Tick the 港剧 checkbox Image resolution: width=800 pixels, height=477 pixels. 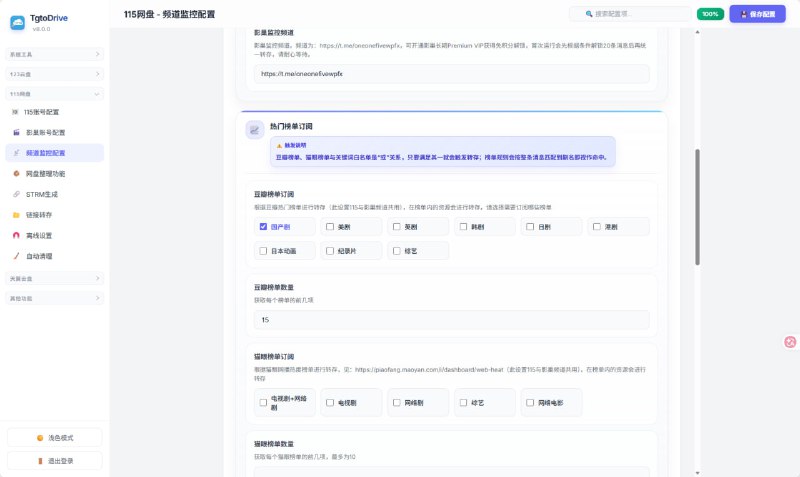click(x=596, y=227)
